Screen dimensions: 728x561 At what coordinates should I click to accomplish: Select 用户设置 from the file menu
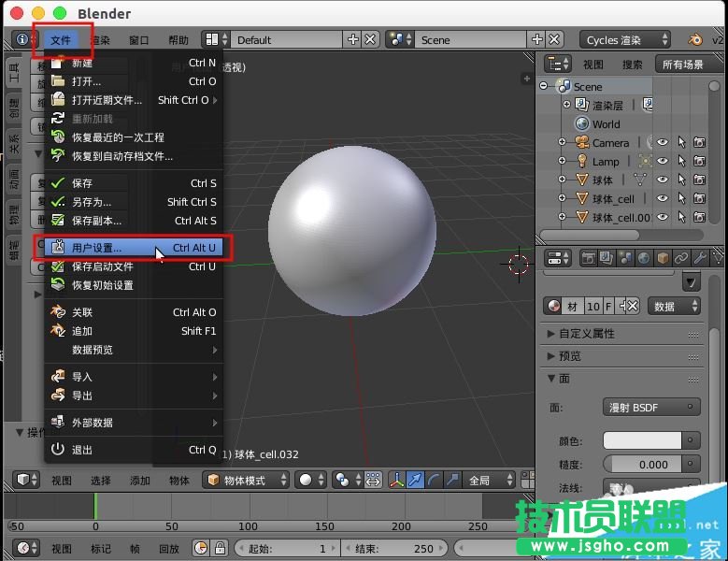pyautogui.click(x=97, y=248)
